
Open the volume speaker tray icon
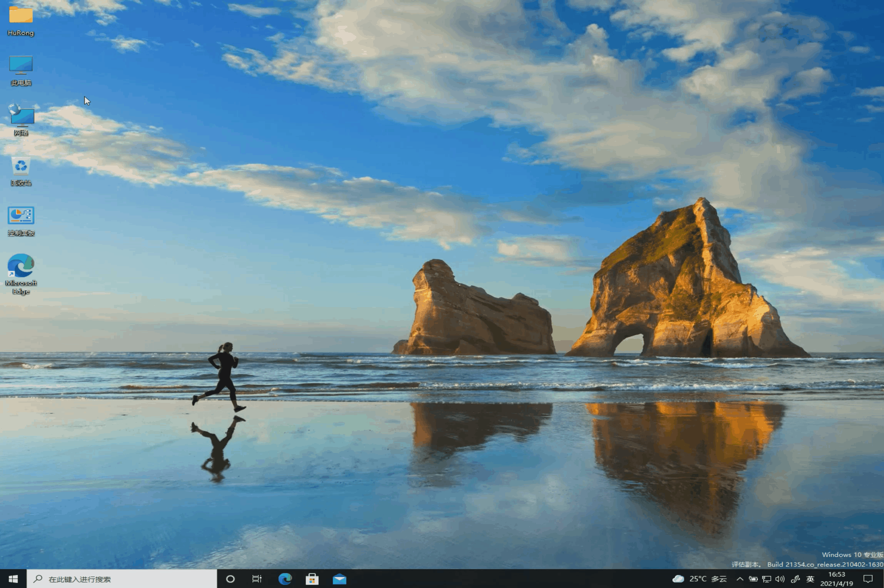click(780, 579)
